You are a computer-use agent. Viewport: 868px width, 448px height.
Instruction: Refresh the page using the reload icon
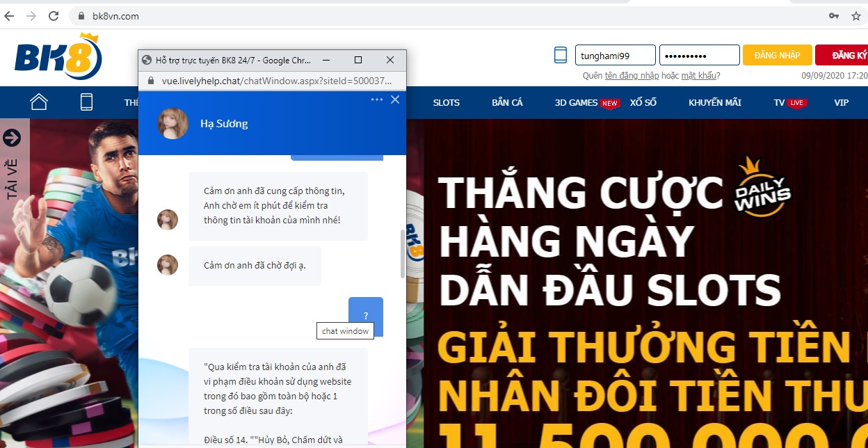53,15
